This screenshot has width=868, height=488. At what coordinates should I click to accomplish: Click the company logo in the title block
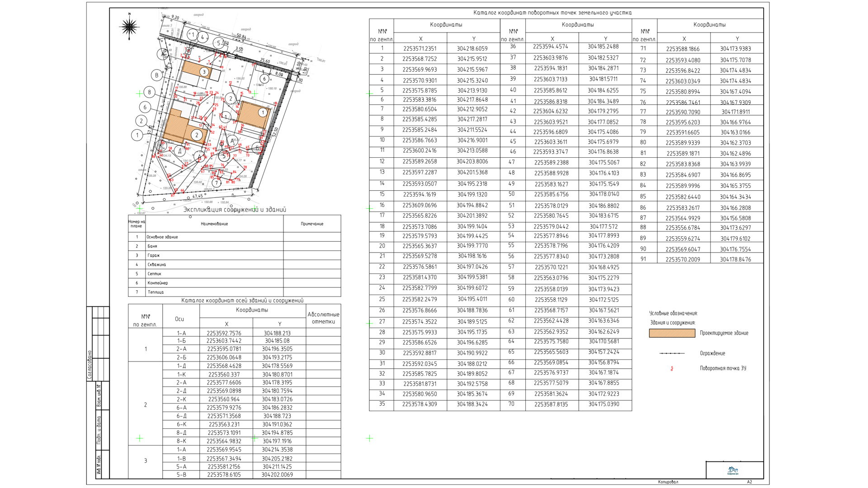732,471
